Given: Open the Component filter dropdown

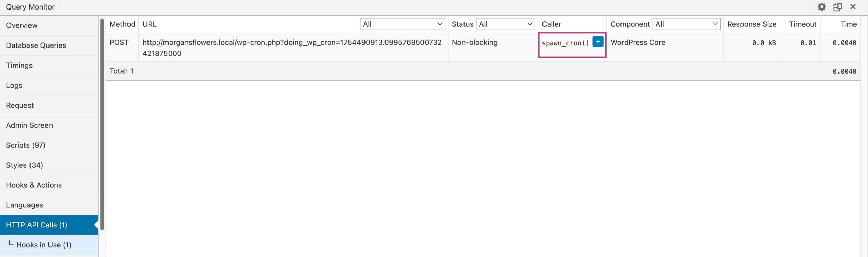Looking at the screenshot, I should 686,24.
